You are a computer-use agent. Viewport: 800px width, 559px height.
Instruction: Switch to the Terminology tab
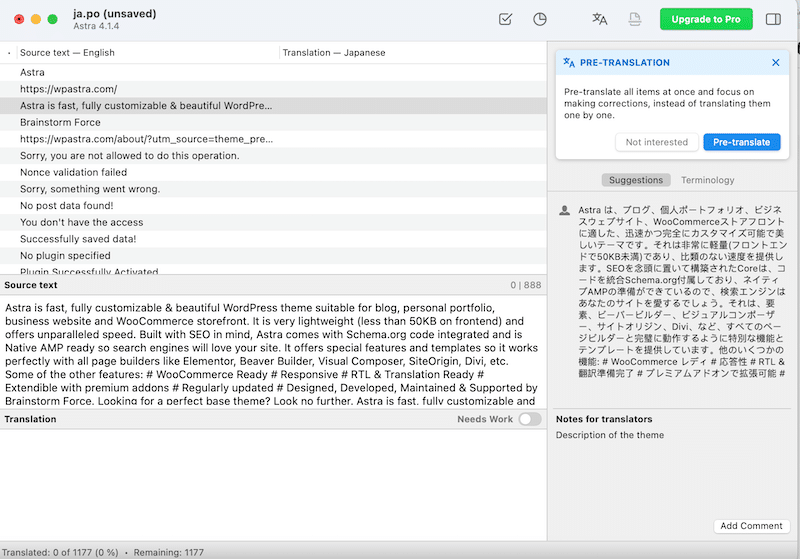(708, 180)
